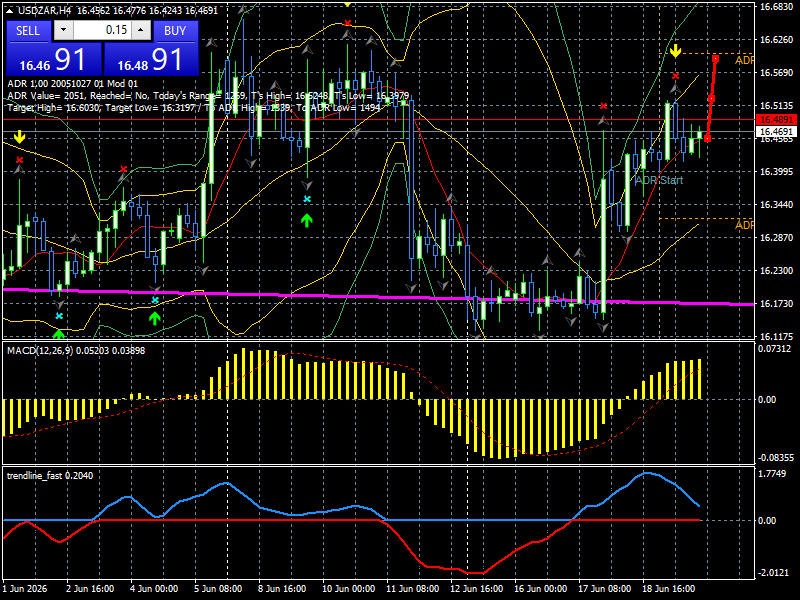
Task: Click the trendline scale value -2.0121
Action: coord(773,573)
